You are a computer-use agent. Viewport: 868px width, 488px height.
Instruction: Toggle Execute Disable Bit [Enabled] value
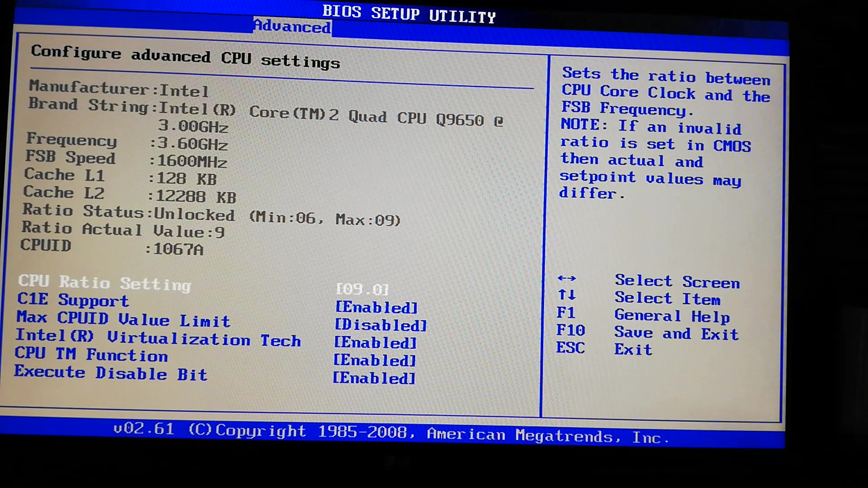(x=374, y=378)
